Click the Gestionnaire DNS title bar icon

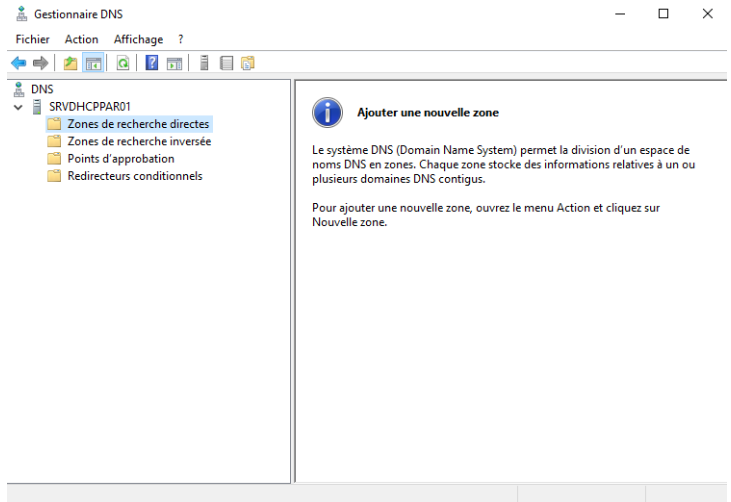pyautogui.click(x=21, y=14)
